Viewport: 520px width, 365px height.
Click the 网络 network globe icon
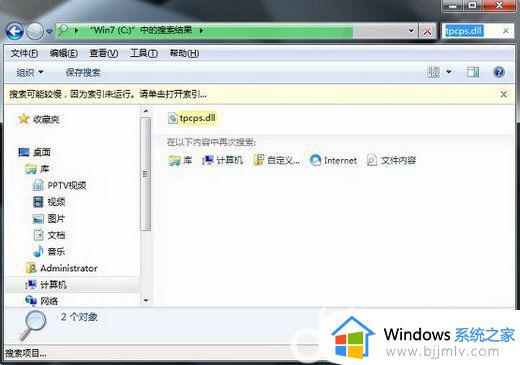(x=31, y=301)
